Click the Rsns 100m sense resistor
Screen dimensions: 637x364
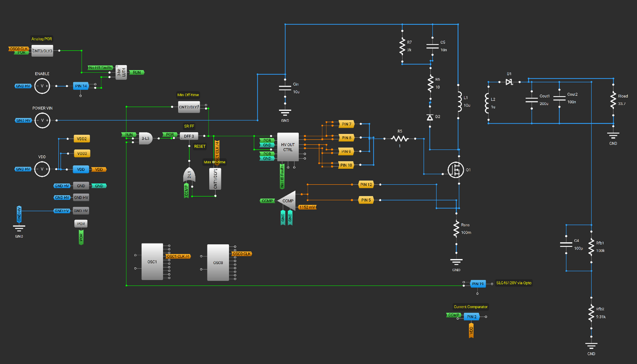click(456, 229)
